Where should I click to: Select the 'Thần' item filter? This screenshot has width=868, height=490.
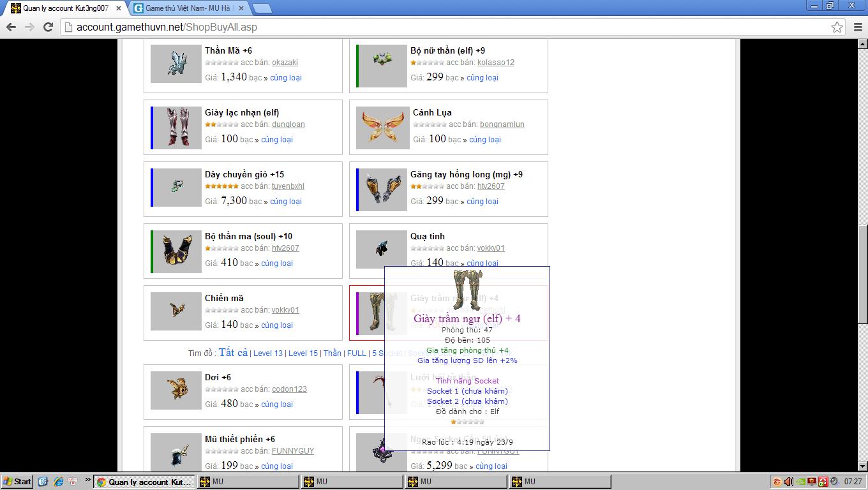pos(332,353)
